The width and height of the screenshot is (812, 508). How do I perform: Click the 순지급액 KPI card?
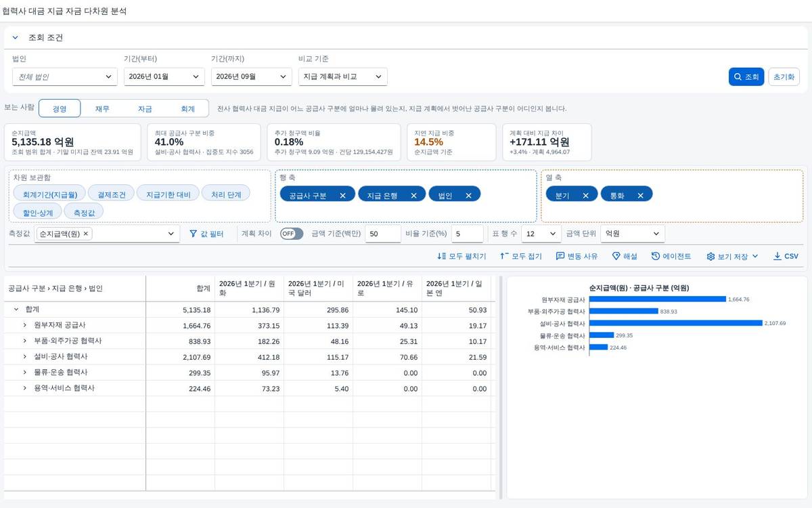(x=72, y=142)
